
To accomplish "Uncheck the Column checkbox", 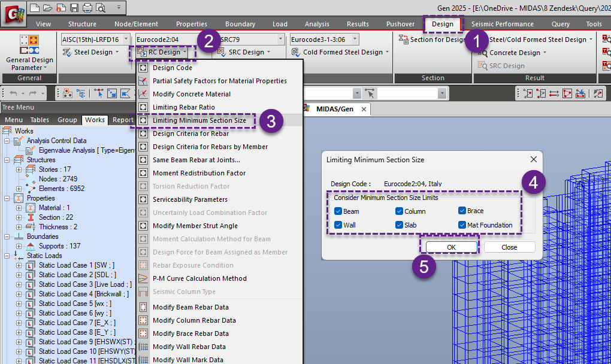I will [399, 211].
